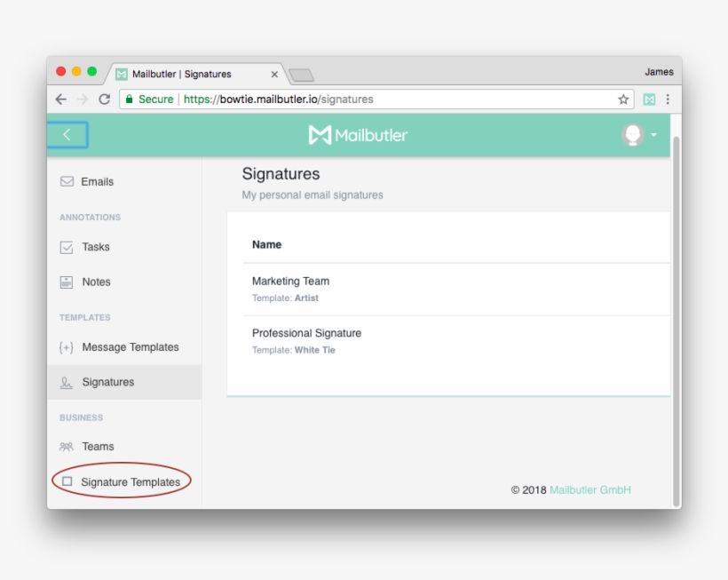This screenshot has width=728, height=580.
Task: Go to Notes section
Action: (x=96, y=282)
